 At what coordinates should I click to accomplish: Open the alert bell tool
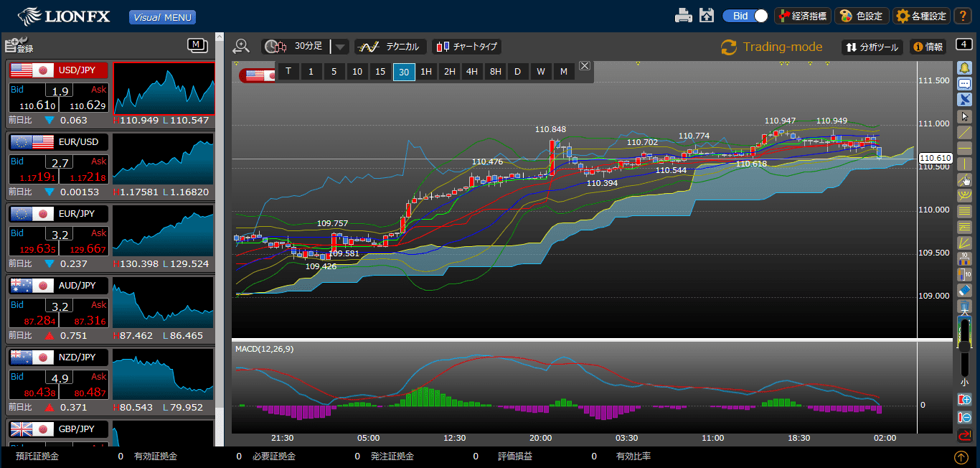tap(964, 67)
